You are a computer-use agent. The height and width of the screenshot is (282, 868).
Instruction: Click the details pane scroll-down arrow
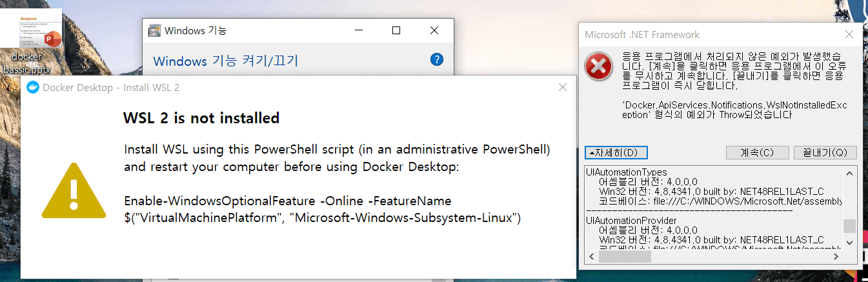(850, 242)
